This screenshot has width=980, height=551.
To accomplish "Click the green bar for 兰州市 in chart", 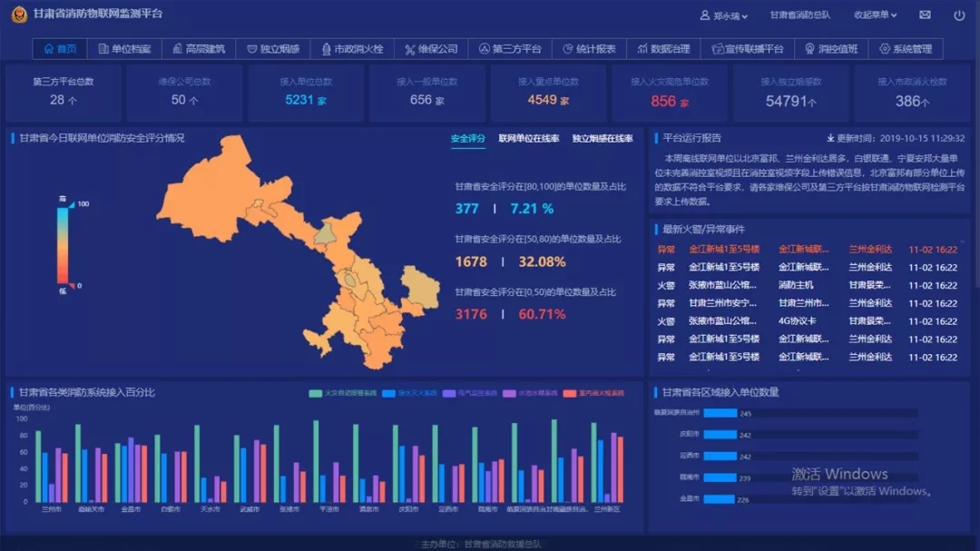I will tap(38, 467).
